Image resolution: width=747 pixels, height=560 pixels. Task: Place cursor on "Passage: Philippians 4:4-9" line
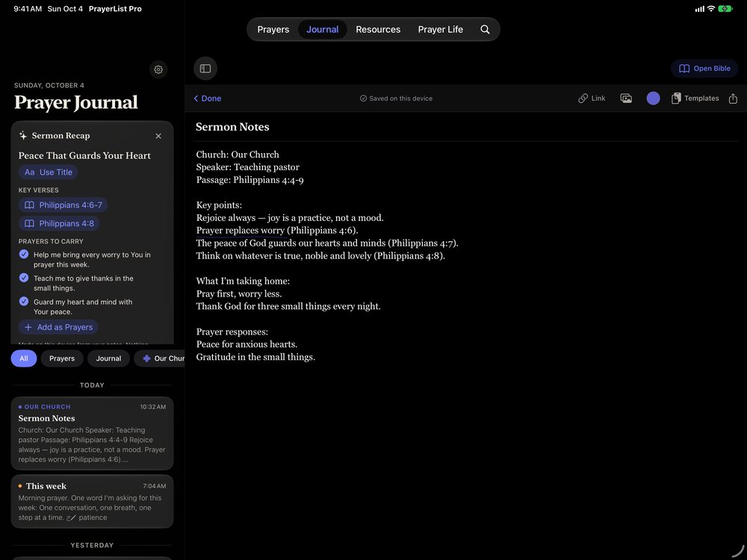249,180
